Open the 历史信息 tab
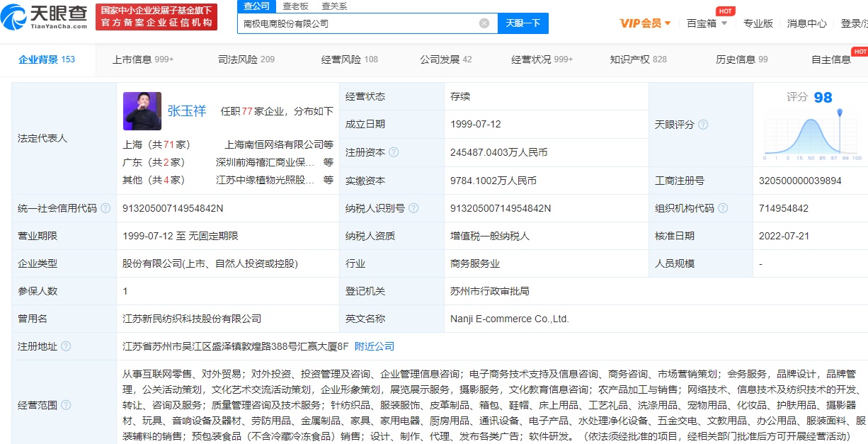868x444 pixels. click(x=742, y=59)
